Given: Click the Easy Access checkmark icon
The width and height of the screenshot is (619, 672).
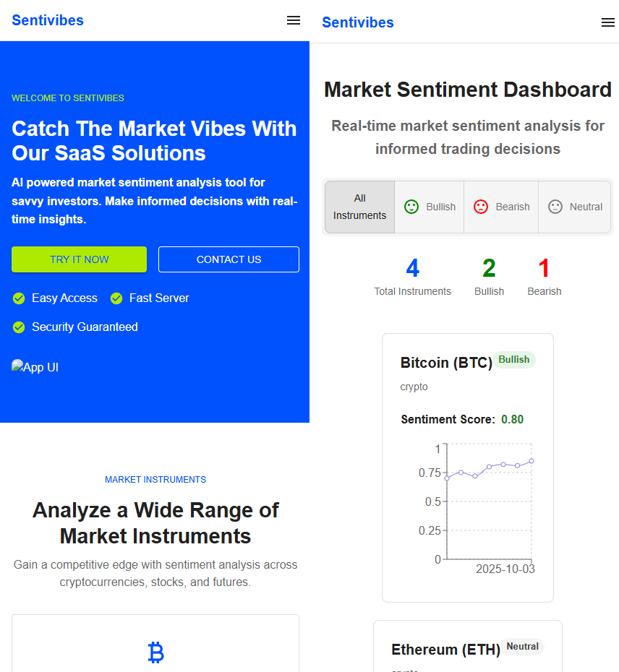Looking at the screenshot, I should [19, 298].
